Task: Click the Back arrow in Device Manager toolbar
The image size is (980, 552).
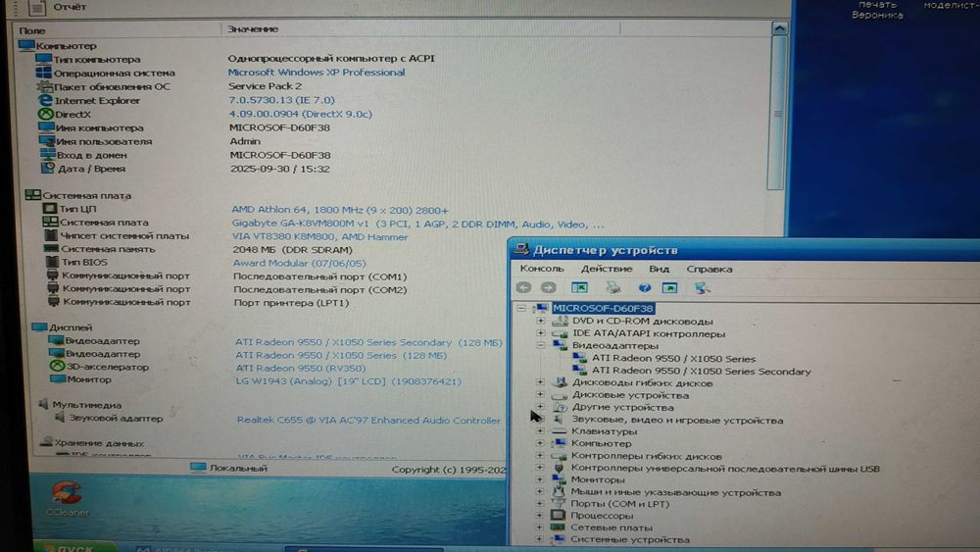Action: (x=523, y=287)
